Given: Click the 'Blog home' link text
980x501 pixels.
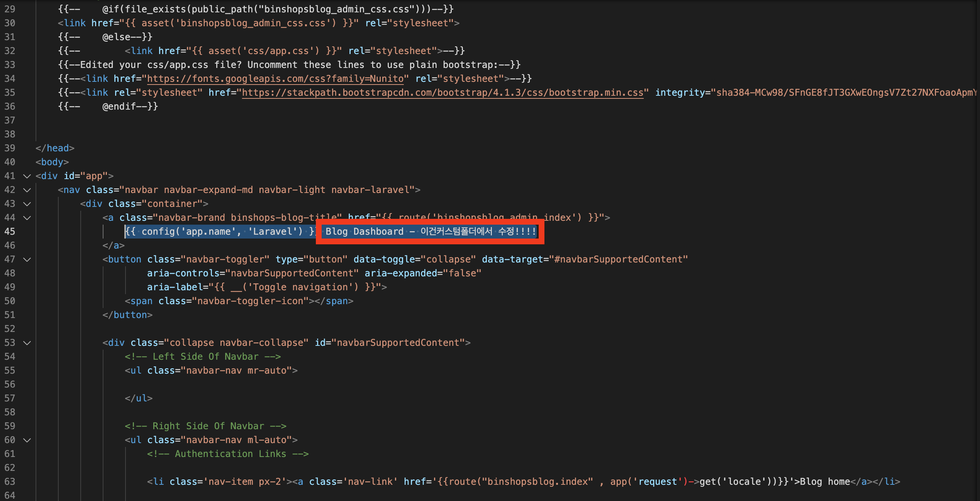Looking at the screenshot, I should pos(825,482).
